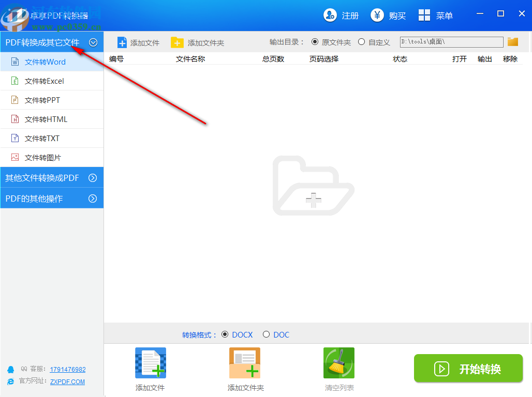
Task: Browse output directory with folder icon
Action: tap(513, 42)
